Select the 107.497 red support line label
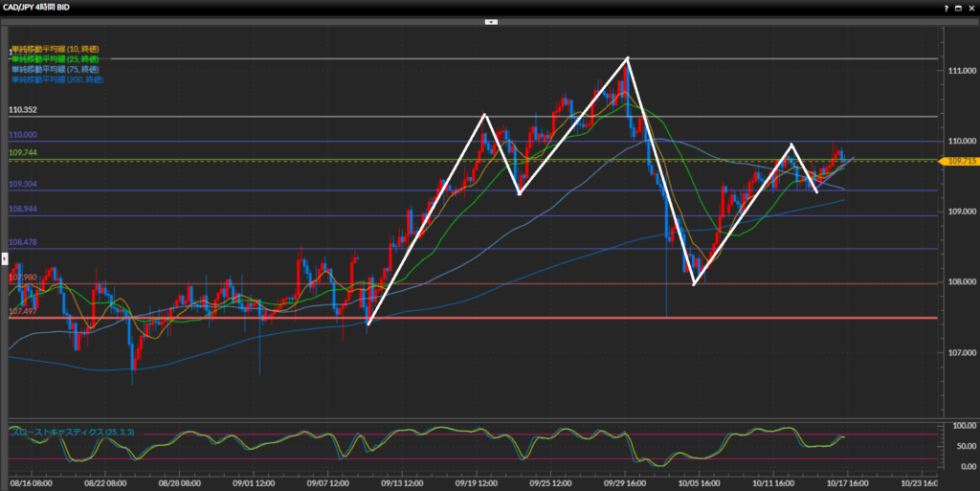 pos(22,312)
